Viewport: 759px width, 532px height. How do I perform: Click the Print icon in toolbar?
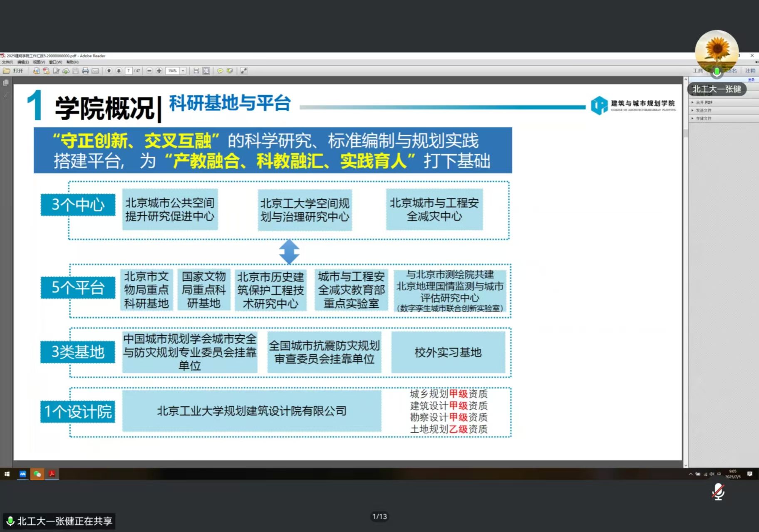pyautogui.click(x=85, y=71)
